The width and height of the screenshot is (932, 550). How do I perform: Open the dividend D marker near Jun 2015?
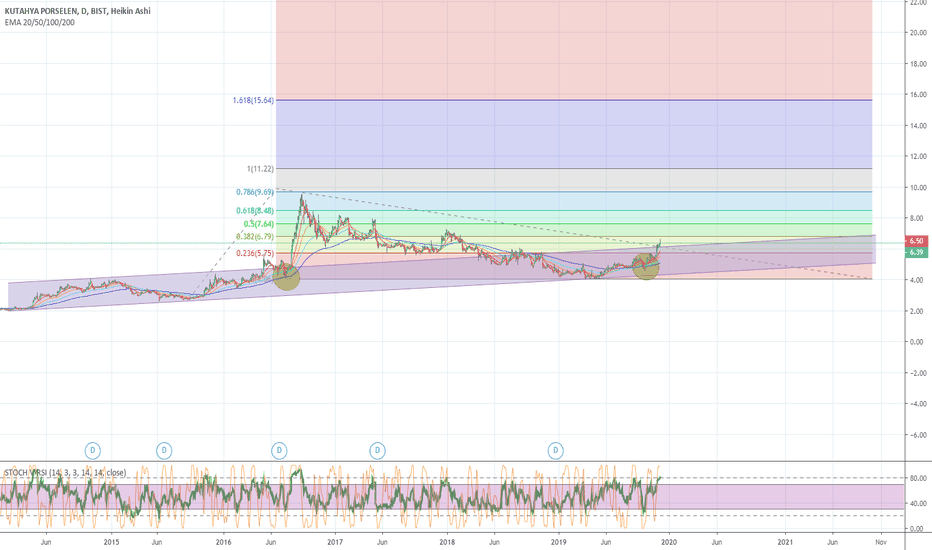click(x=164, y=451)
